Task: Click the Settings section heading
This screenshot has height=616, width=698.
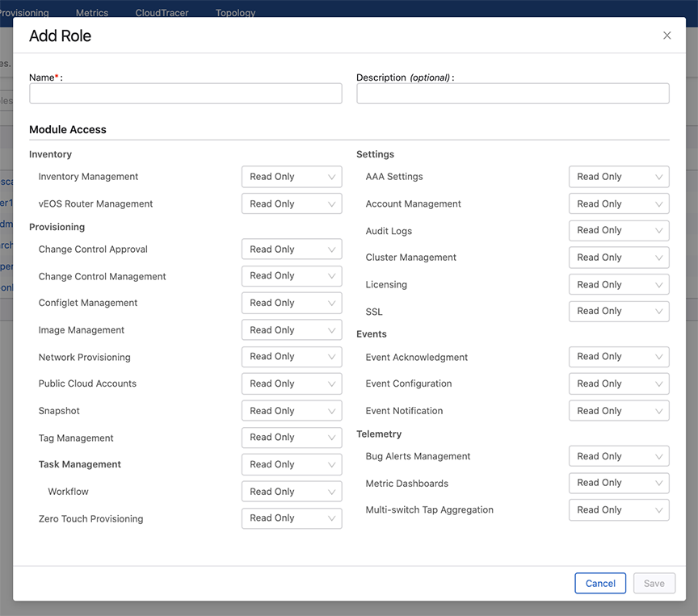Action: pos(376,154)
